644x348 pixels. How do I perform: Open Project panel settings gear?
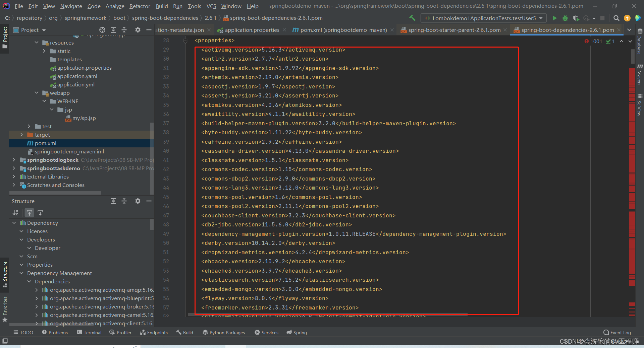tap(138, 30)
